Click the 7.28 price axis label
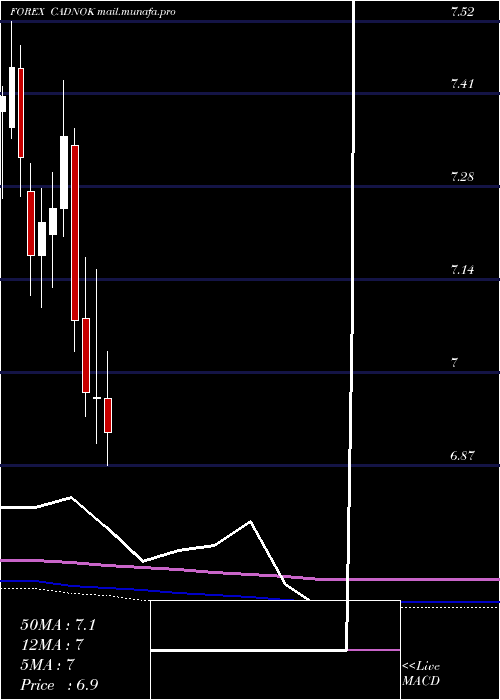Screen dimensions: 500x700 point(462,177)
